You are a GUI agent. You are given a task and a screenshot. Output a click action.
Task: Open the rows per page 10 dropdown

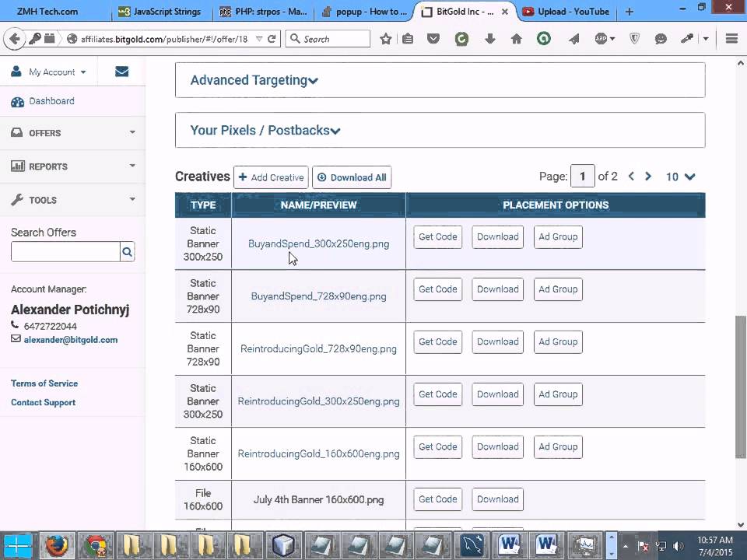681,177
